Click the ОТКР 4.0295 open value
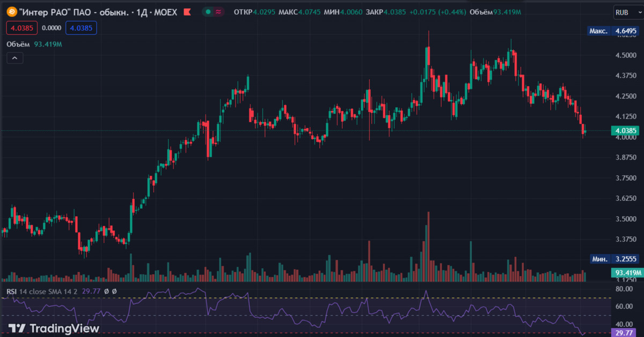 254,12
